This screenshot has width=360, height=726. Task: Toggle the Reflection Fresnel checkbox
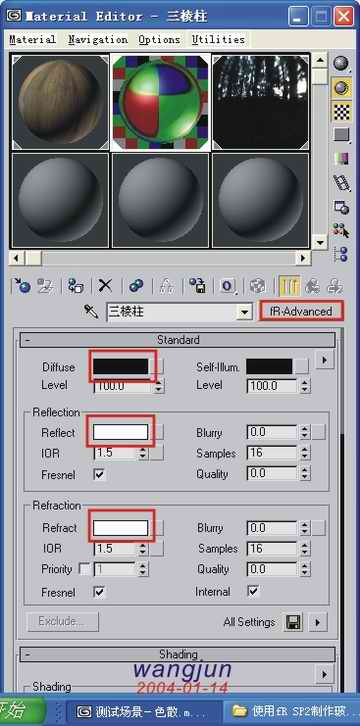99,475
